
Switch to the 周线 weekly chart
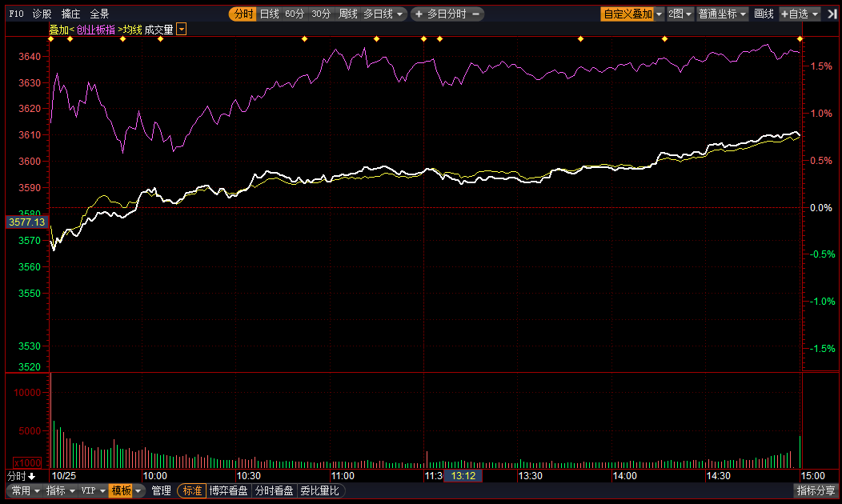coord(347,14)
